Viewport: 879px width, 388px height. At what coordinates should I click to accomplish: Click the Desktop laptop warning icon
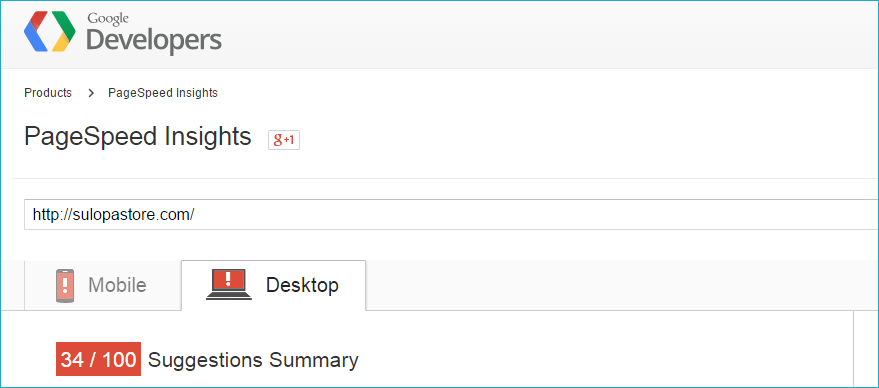tap(229, 284)
